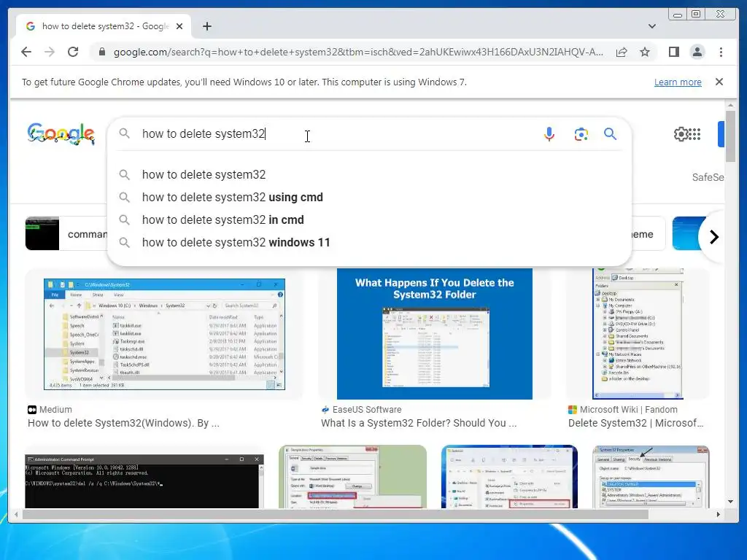Start voice search with the microphone icon
Screen dimensions: 747x560
coord(549,134)
